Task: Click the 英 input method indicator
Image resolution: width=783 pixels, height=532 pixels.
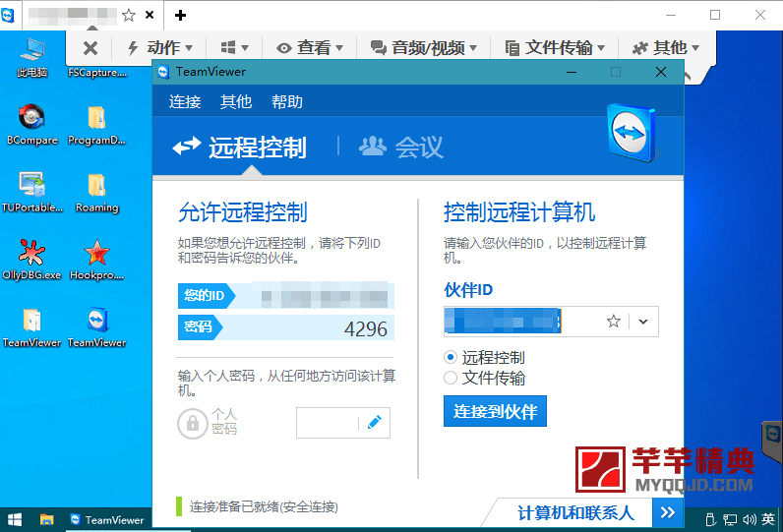Action: coord(768,519)
